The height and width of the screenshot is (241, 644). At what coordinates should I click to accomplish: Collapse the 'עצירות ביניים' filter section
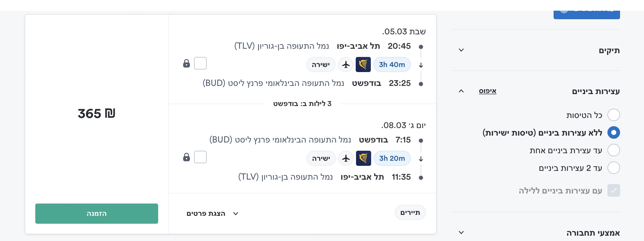461,91
